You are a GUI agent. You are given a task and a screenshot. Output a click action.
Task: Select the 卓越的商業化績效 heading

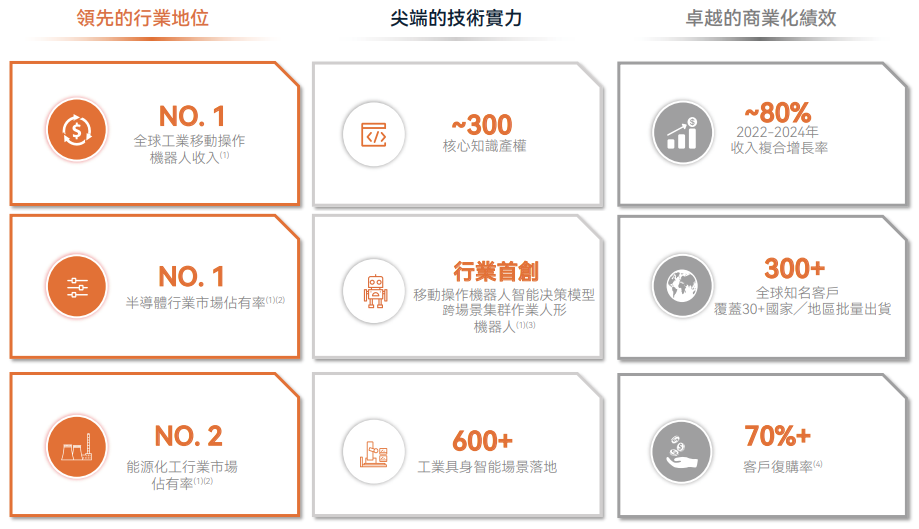(761, 18)
